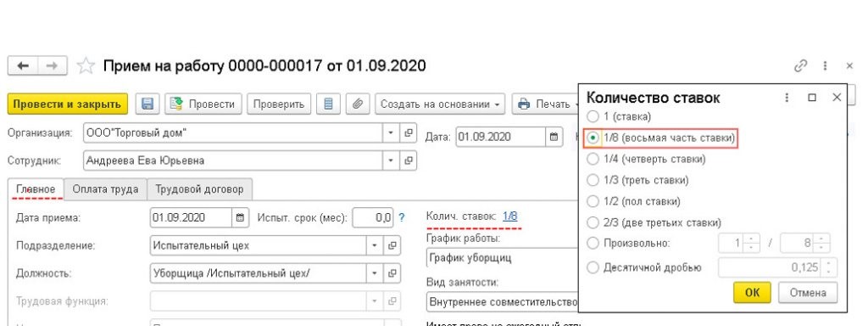868x326 pixels.
Task: Select 1/2 (пол ставки) radio button
Action: point(593,201)
